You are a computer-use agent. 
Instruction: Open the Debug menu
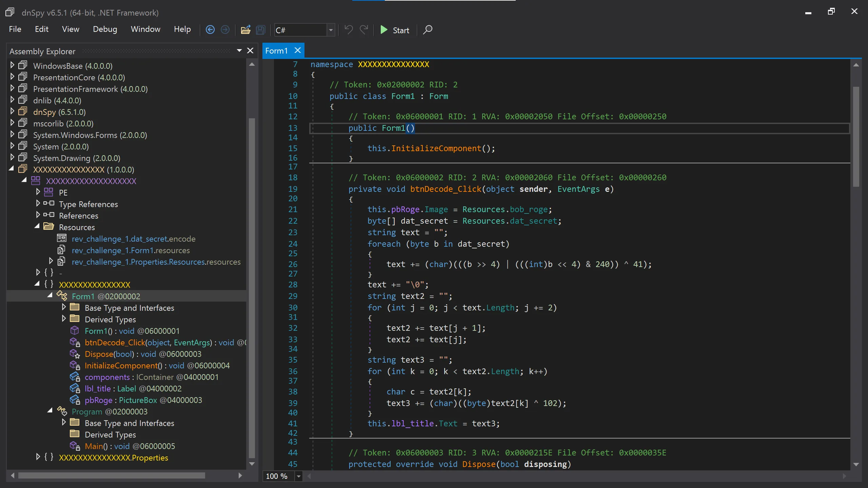[105, 29]
